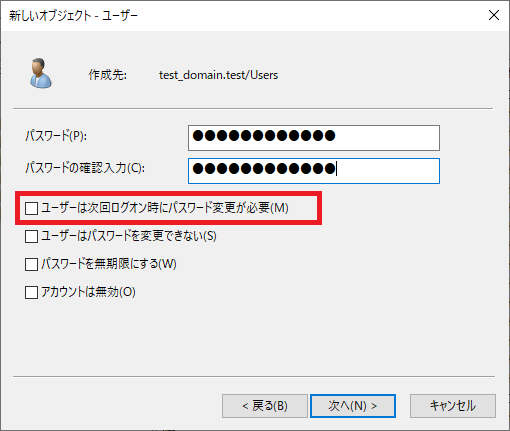Go back with < 戻る(B) button
This screenshot has width=510, height=431.
265,406
